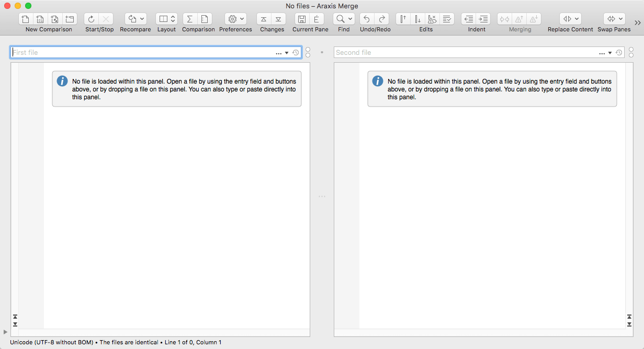Image resolution: width=644 pixels, height=349 pixels.
Task: Open the Swap Panes dropdown
Action: point(614,19)
